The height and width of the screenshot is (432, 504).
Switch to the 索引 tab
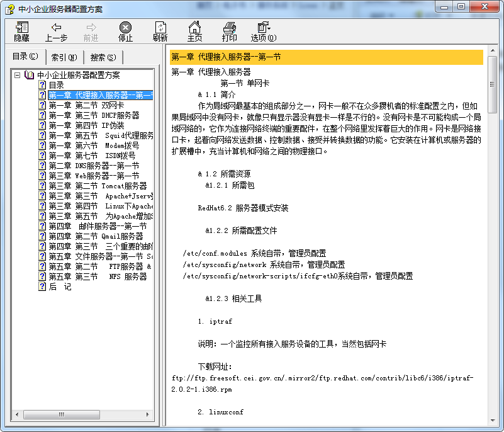[64, 57]
